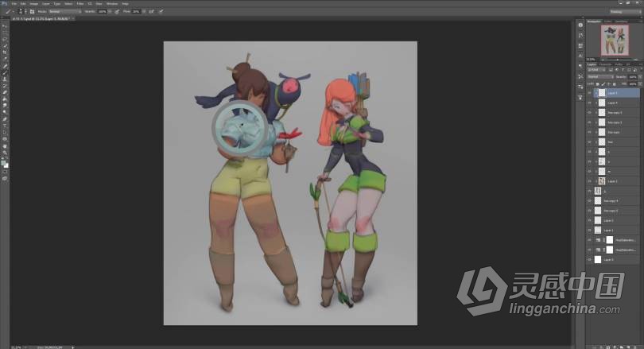
Task: Hide Layer 5 using its eye icon
Action: tap(590, 93)
